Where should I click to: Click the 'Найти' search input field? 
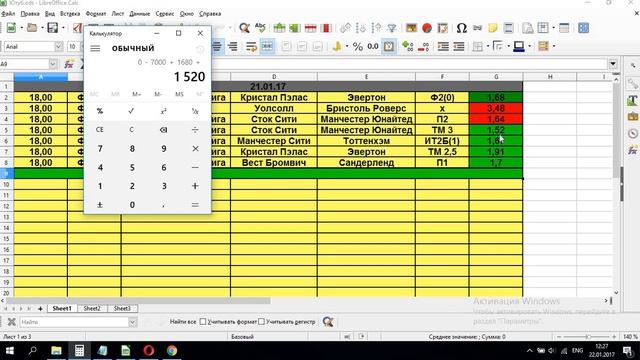pyautogui.click(x=74, y=322)
